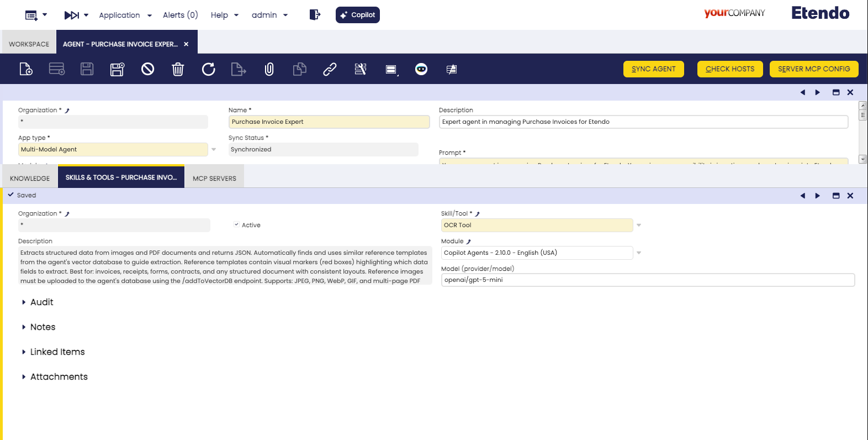Click the Server MCP Config button
This screenshot has height=440, width=868.
(x=814, y=69)
